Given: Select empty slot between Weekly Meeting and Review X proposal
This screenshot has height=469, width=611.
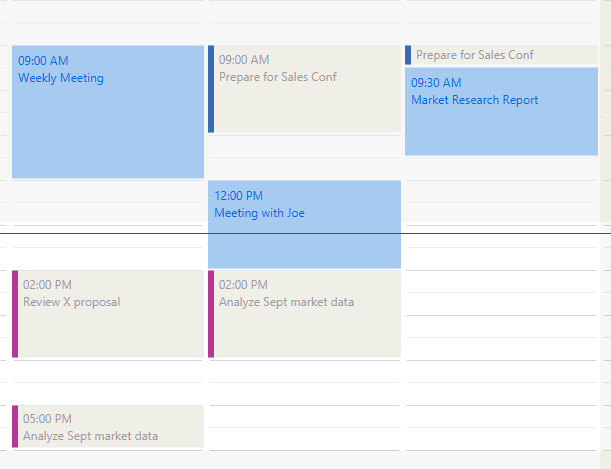Looking at the screenshot, I should (108, 202).
